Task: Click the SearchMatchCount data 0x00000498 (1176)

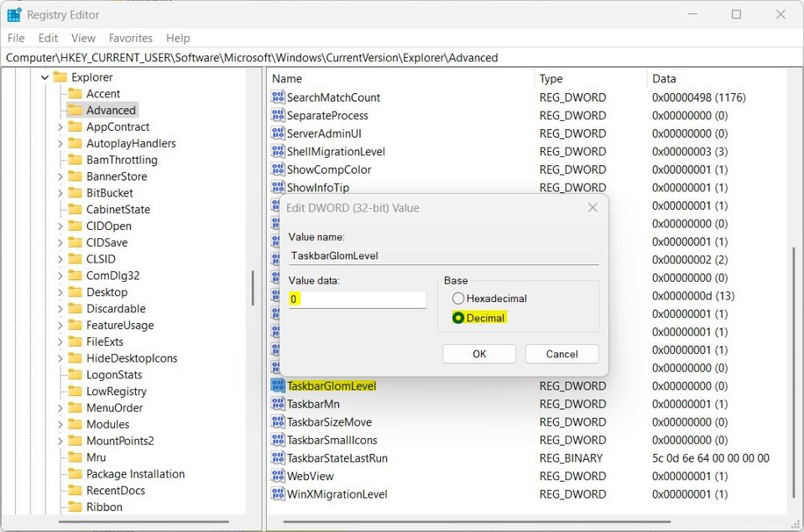Action: [x=699, y=97]
